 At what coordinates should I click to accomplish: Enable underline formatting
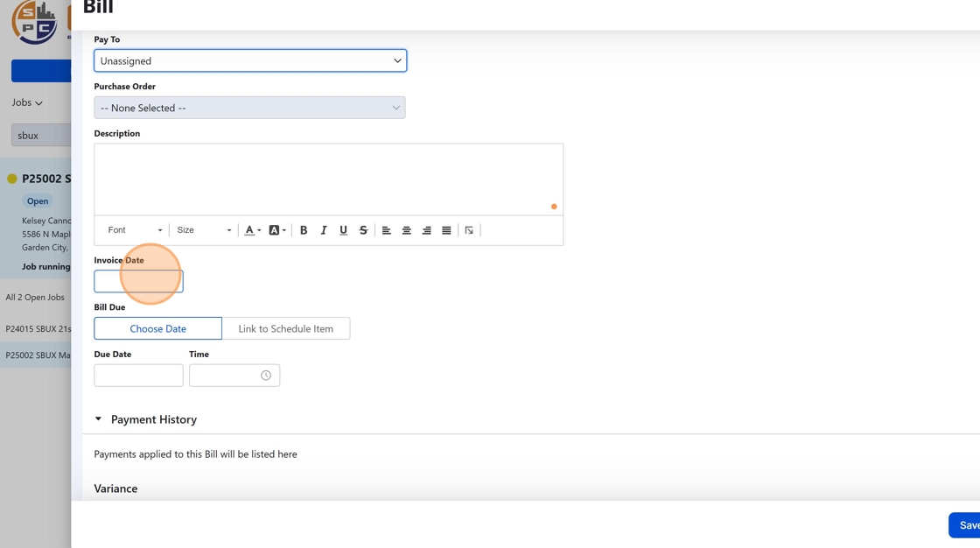tap(343, 230)
